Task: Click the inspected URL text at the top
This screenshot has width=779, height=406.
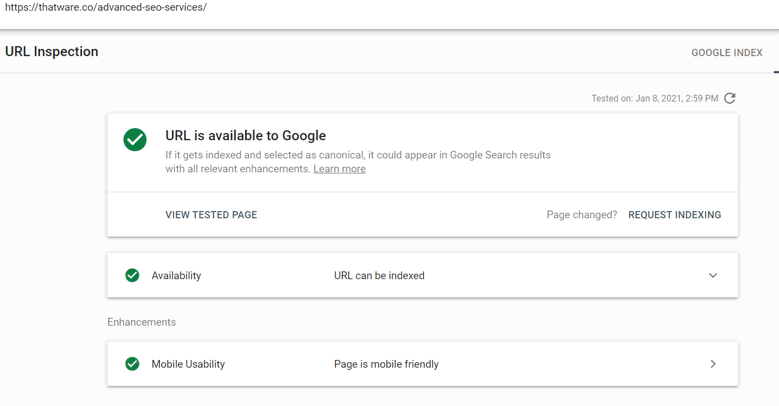Action: [x=106, y=8]
